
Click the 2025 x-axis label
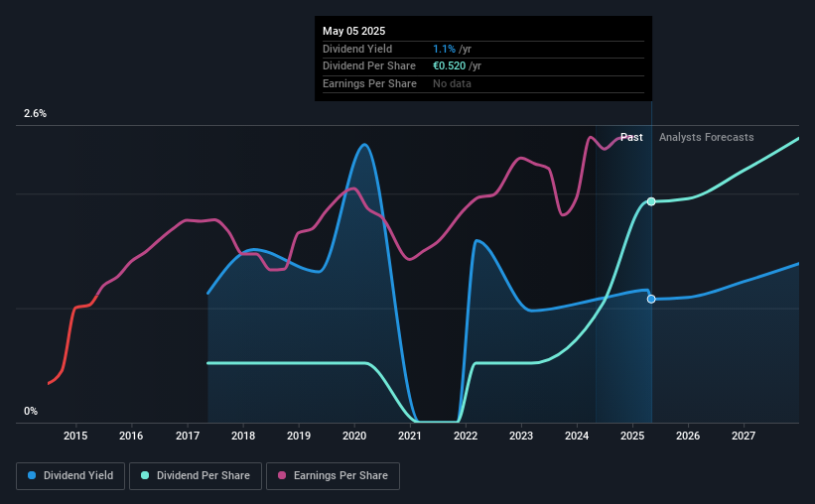(632, 436)
